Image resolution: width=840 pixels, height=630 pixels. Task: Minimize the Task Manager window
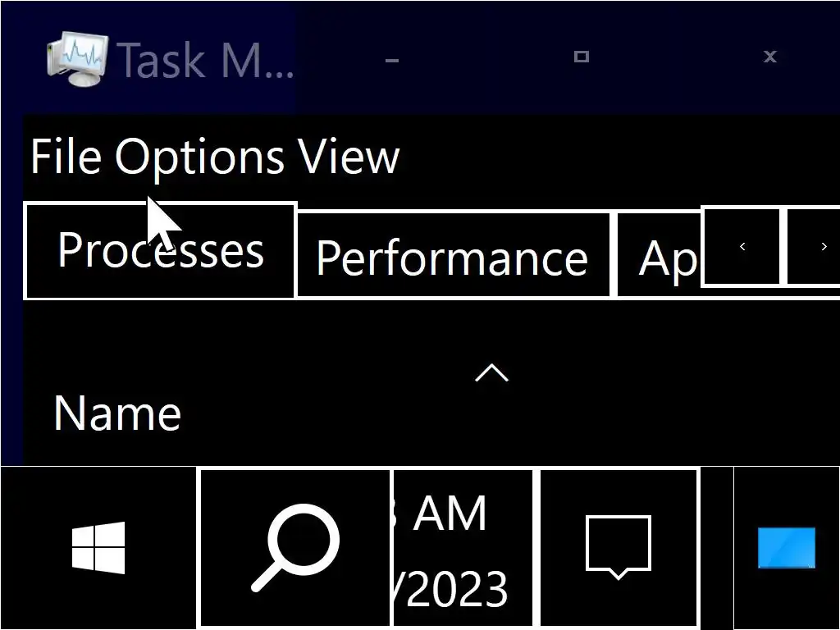pos(392,58)
